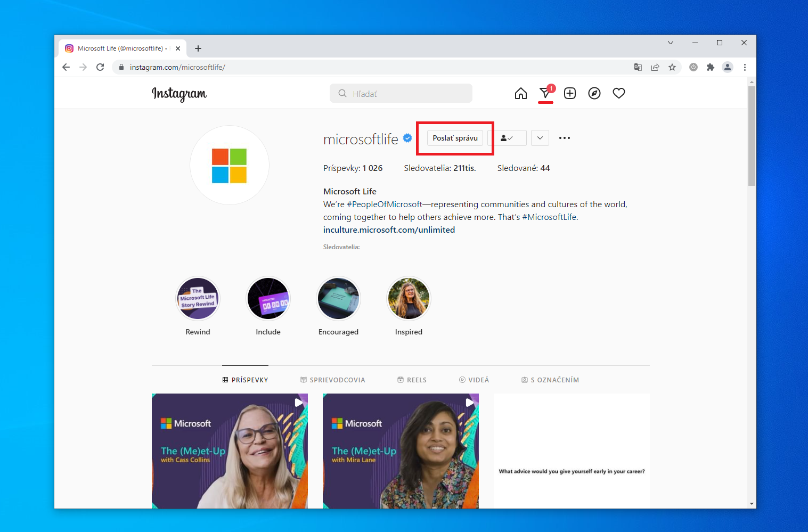This screenshot has height=532, width=808.
Task: Switch to VIDEÁ tab
Action: point(474,380)
